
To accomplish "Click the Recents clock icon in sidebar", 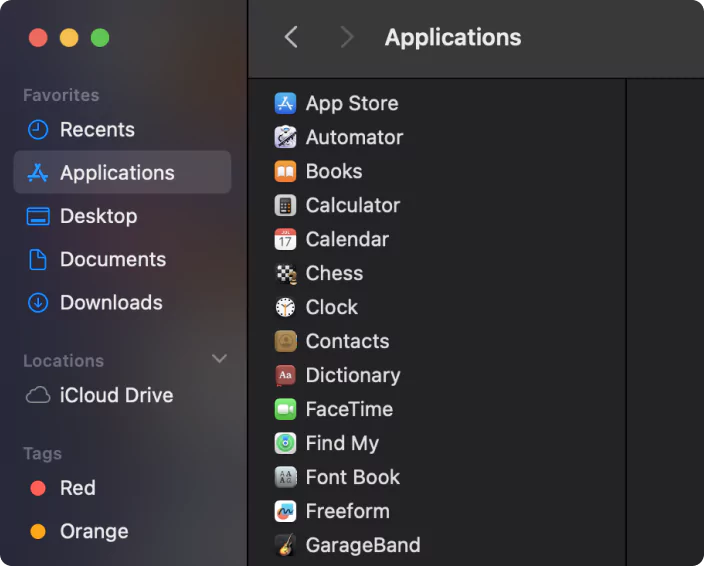I will pos(38,130).
